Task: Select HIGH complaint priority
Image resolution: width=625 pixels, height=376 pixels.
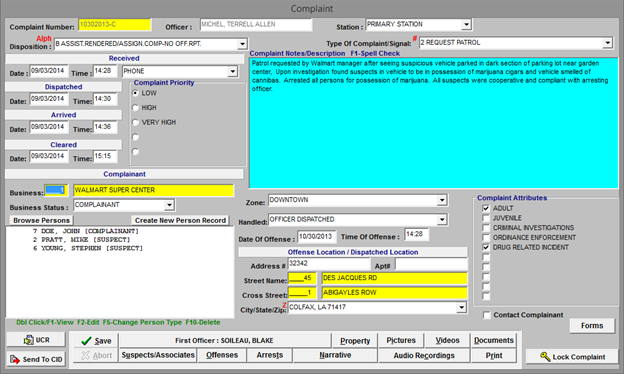Action: coord(136,108)
